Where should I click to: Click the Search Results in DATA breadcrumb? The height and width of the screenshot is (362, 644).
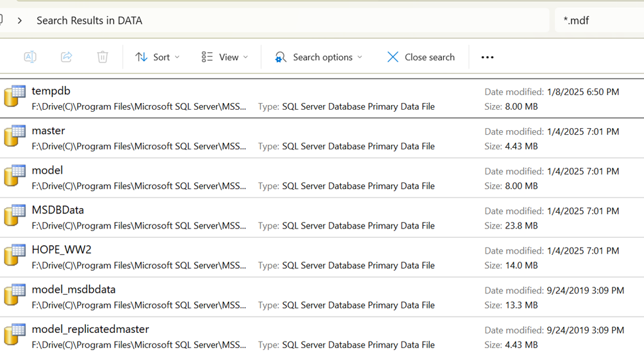[89, 20]
